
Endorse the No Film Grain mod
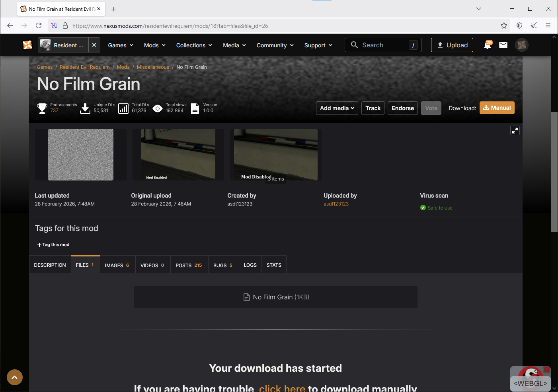point(403,108)
